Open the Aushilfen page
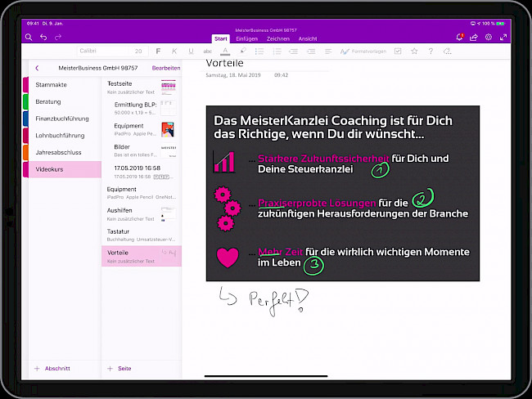The width and height of the screenshot is (532, 399). (142, 214)
